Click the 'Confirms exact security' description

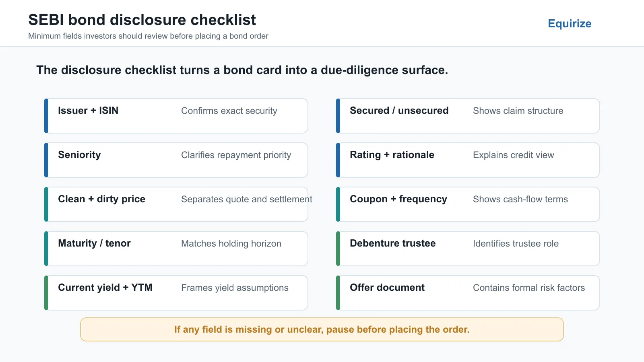[229, 111]
